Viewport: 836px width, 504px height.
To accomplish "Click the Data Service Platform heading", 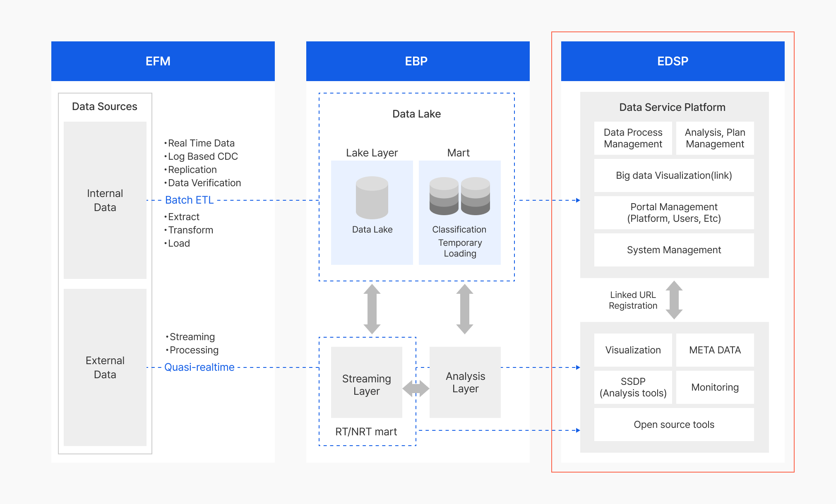I will (673, 107).
